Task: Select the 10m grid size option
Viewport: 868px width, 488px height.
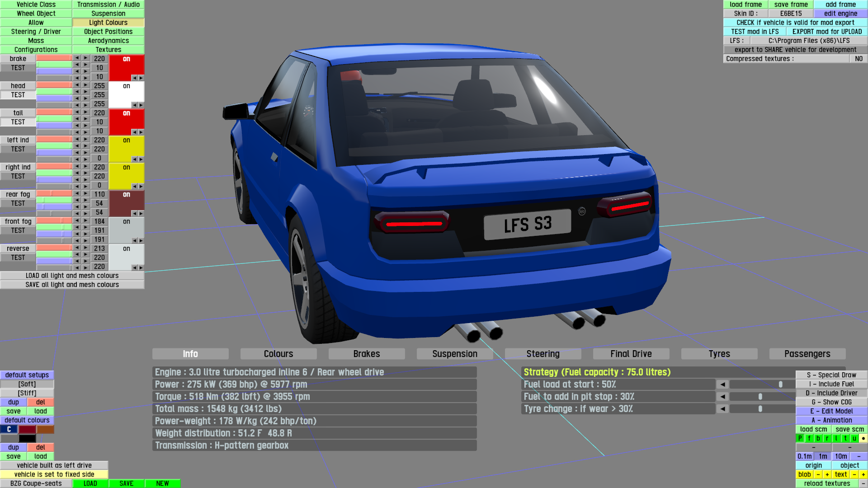Action: pos(841,456)
